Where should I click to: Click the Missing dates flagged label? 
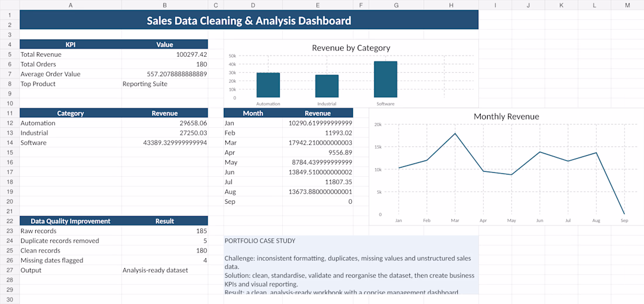(71, 261)
